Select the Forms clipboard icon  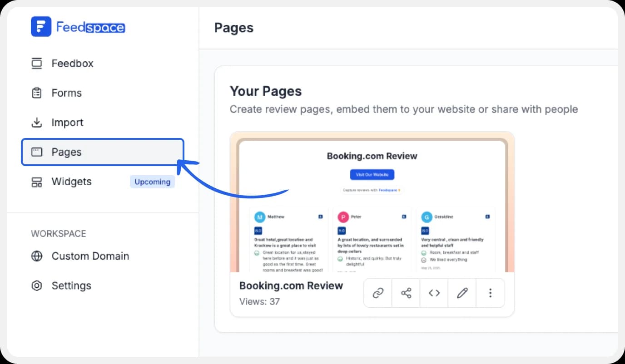coord(36,93)
